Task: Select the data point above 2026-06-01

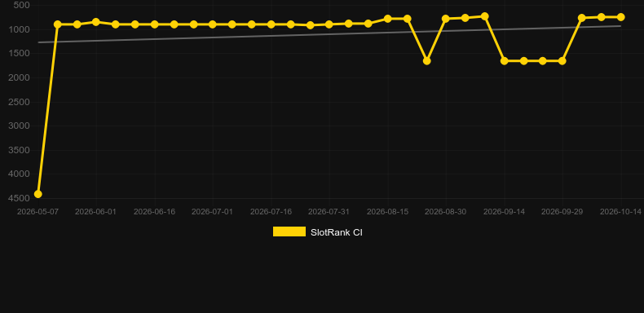Action: 96,22
